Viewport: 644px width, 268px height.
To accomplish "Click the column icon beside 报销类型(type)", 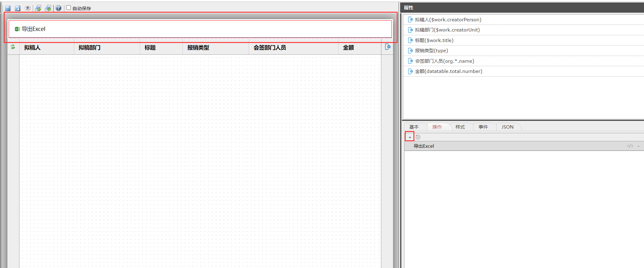I will click(x=410, y=51).
